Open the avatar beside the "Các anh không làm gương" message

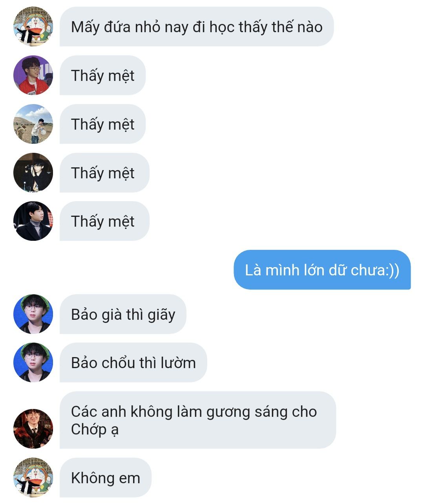coord(33,429)
